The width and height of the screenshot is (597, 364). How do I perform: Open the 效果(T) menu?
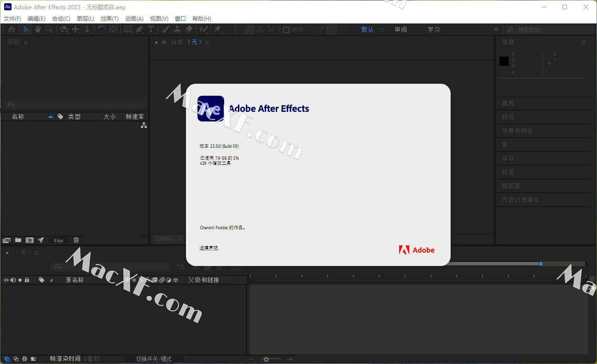[x=110, y=19]
